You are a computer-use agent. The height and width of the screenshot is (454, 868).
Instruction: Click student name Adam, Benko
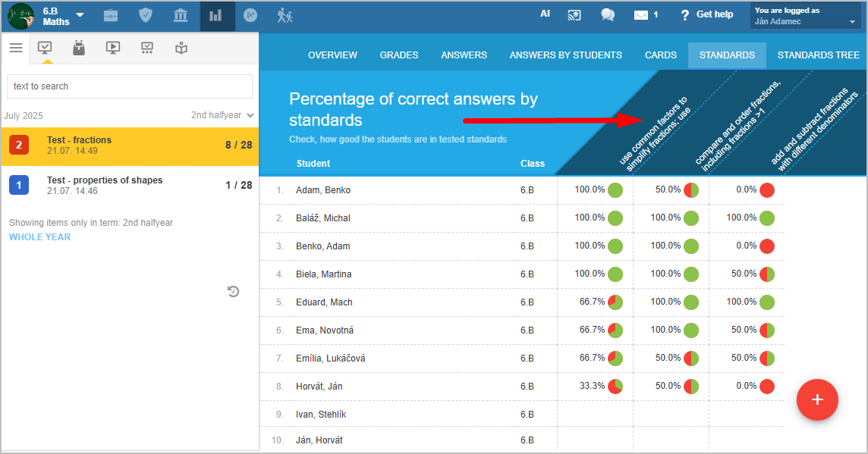click(x=323, y=190)
